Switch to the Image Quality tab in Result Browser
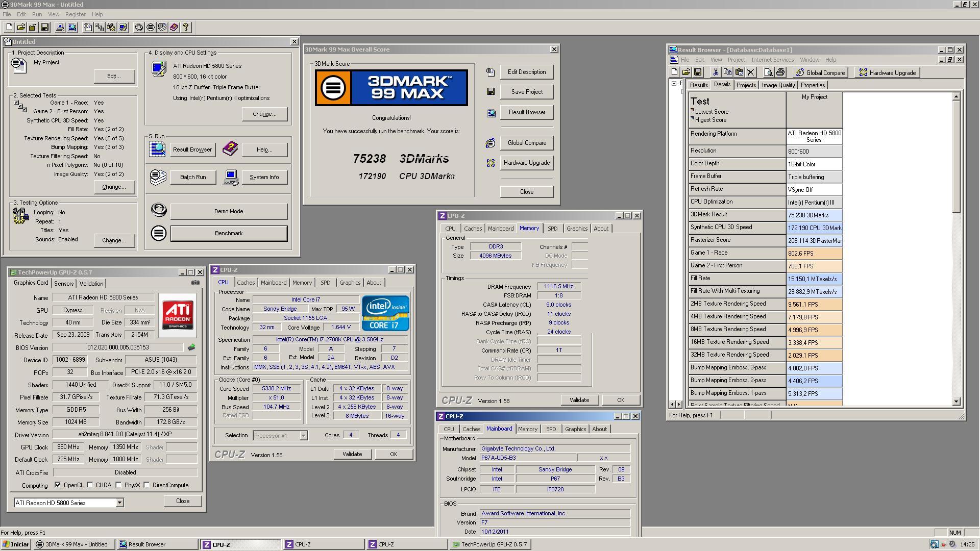The height and width of the screenshot is (551, 980). tap(778, 85)
